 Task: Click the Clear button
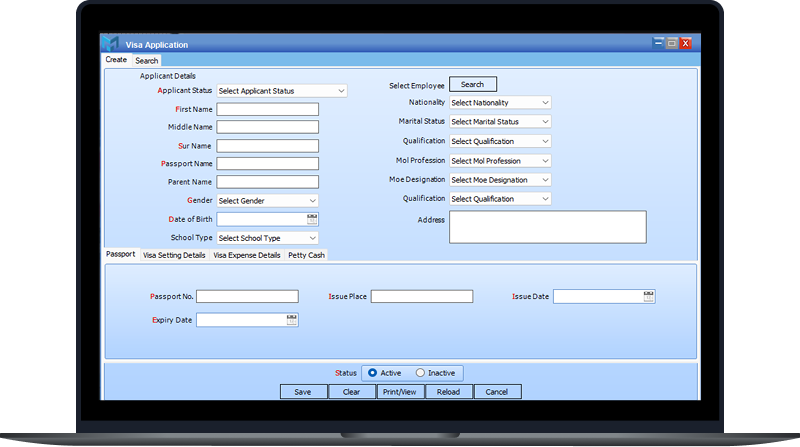[x=352, y=392]
